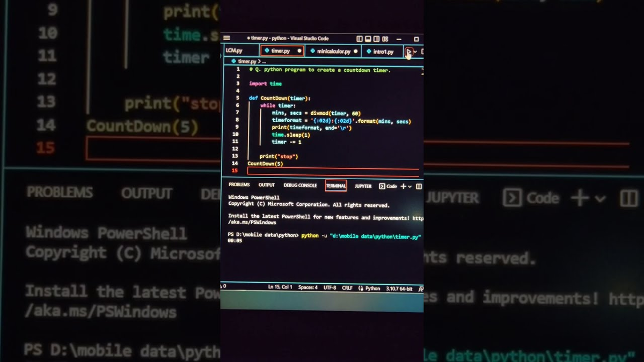Maximize the Visual Studio Code window
The height and width of the screenshot is (362, 644).
coord(416,39)
